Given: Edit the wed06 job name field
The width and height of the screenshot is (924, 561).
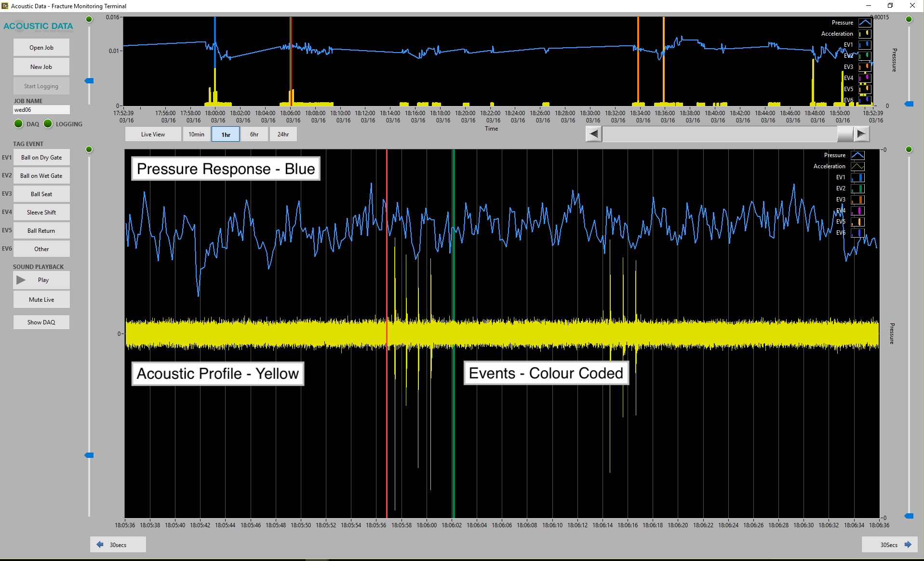Looking at the screenshot, I should click(41, 110).
